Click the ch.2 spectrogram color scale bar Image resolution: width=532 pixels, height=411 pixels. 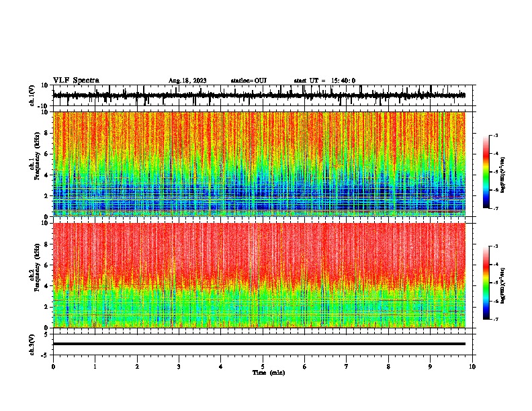point(486,283)
